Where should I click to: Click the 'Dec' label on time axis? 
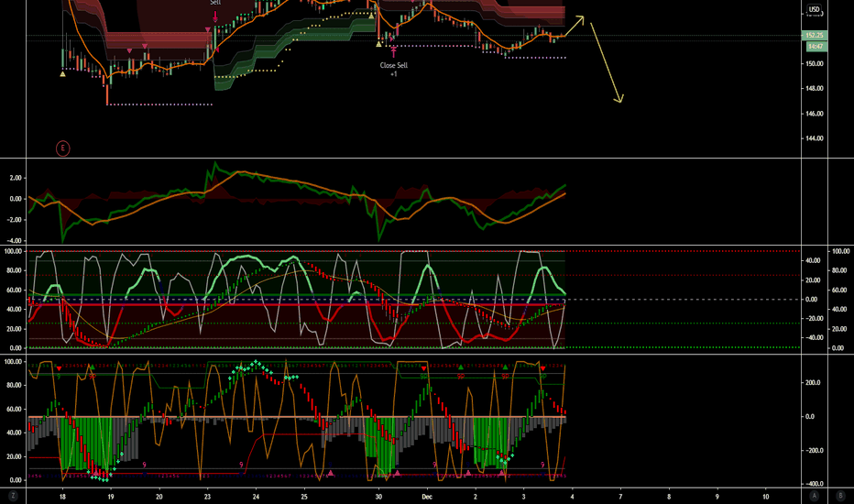[427, 497]
